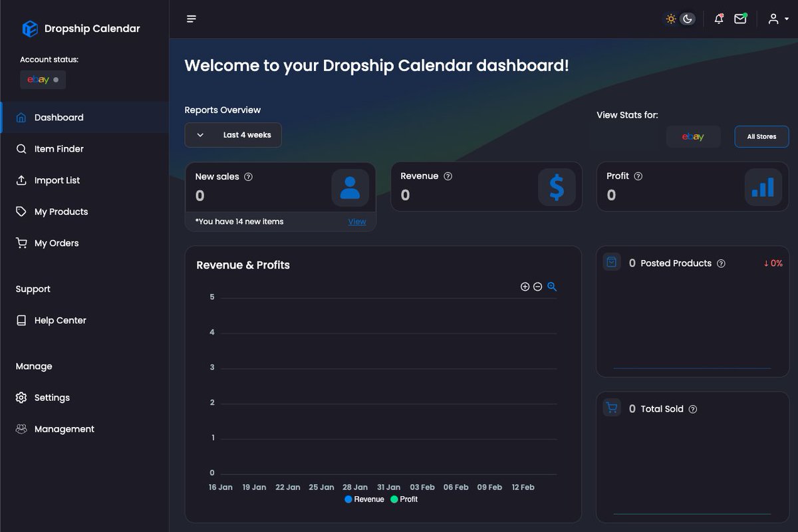
Task: Click the Posted Products bag icon
Action: [x=612, y=262]
